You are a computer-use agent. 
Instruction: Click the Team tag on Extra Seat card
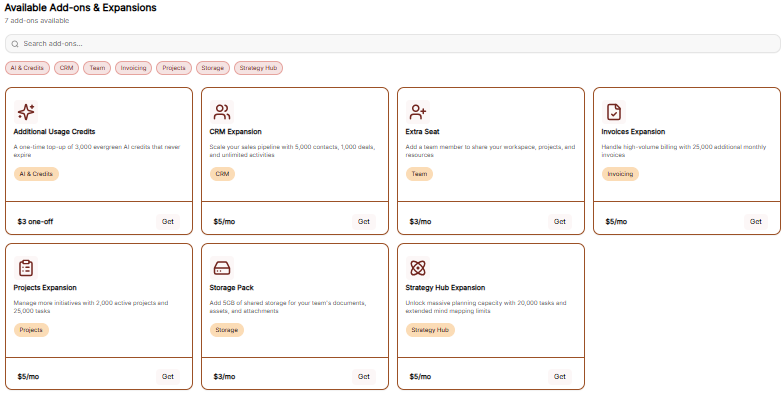point(420,174)
